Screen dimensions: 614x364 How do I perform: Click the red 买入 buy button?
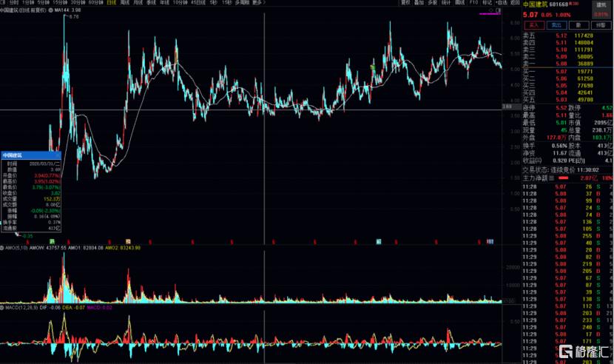point(534,25)
